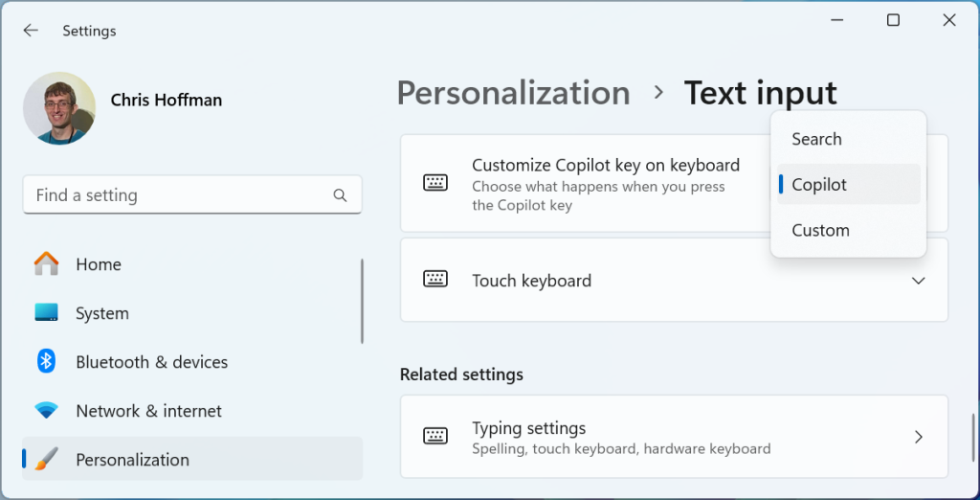The height and width of the screenshot is (500, 980).
Task: Open Network & internet settings
Action: [191, 411]
